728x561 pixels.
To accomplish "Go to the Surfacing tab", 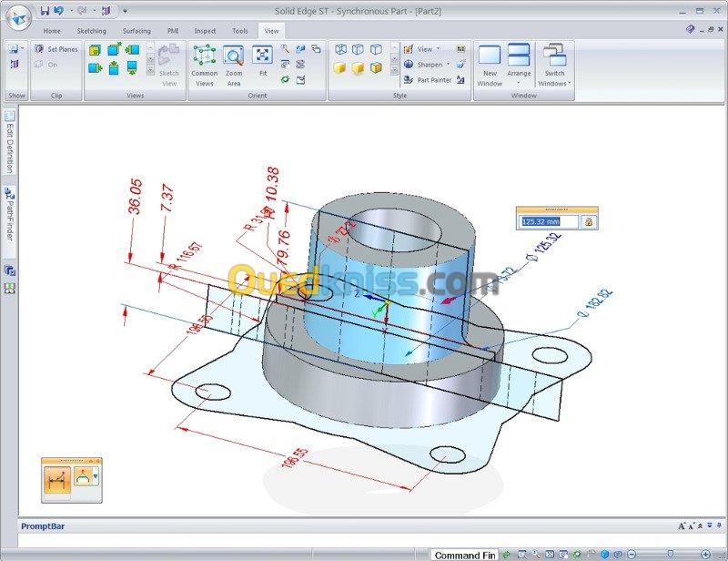I will point(136,31).
